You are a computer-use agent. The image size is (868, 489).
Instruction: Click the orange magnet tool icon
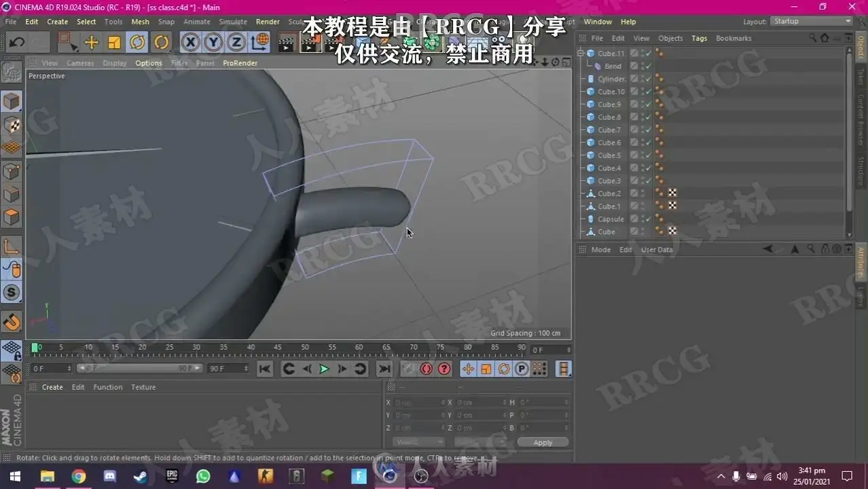(x=12, y=322)
